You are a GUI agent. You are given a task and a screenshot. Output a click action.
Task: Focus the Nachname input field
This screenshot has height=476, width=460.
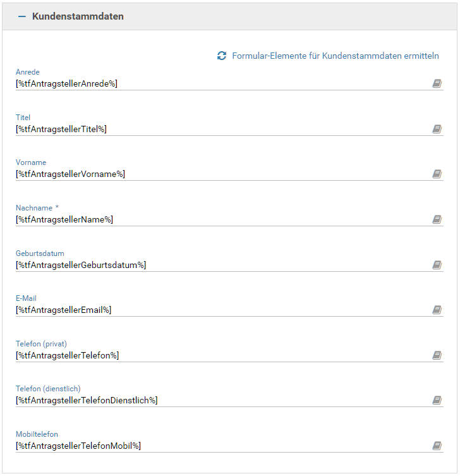221,219
